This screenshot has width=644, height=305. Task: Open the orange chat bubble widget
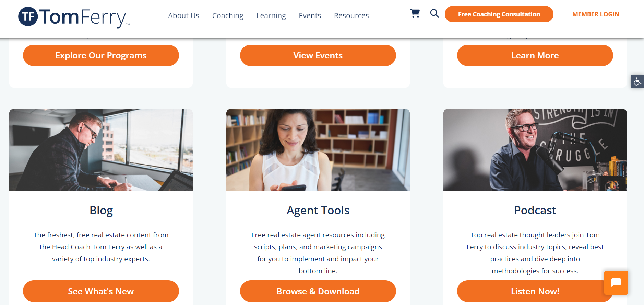click(x=616, y=283)
